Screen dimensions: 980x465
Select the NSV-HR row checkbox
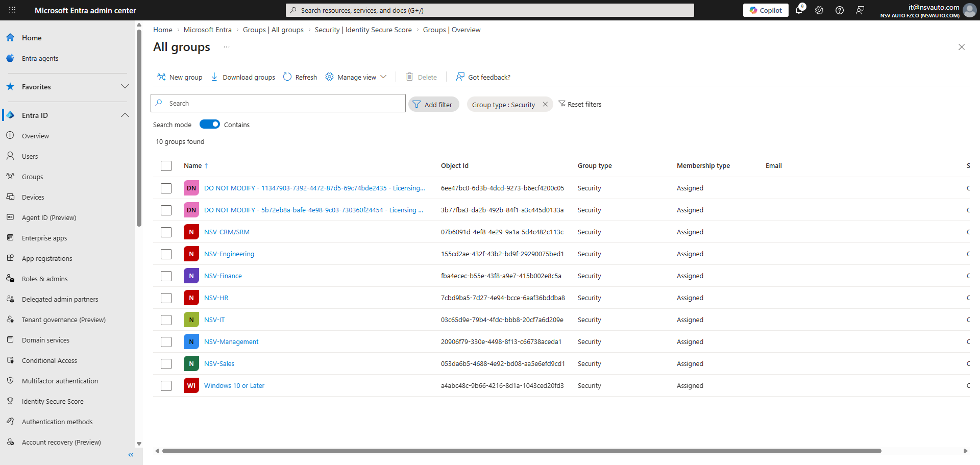[x=166, y=298]
